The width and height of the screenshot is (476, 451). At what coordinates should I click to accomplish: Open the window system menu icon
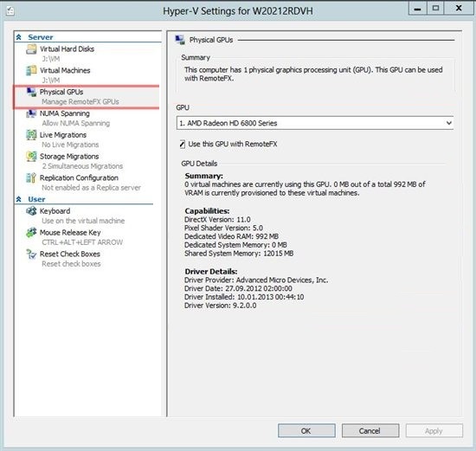pos(10,11)
